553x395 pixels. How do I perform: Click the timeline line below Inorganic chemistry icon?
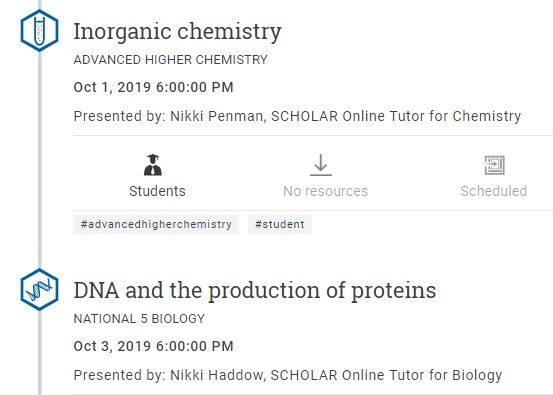[40, 160]
